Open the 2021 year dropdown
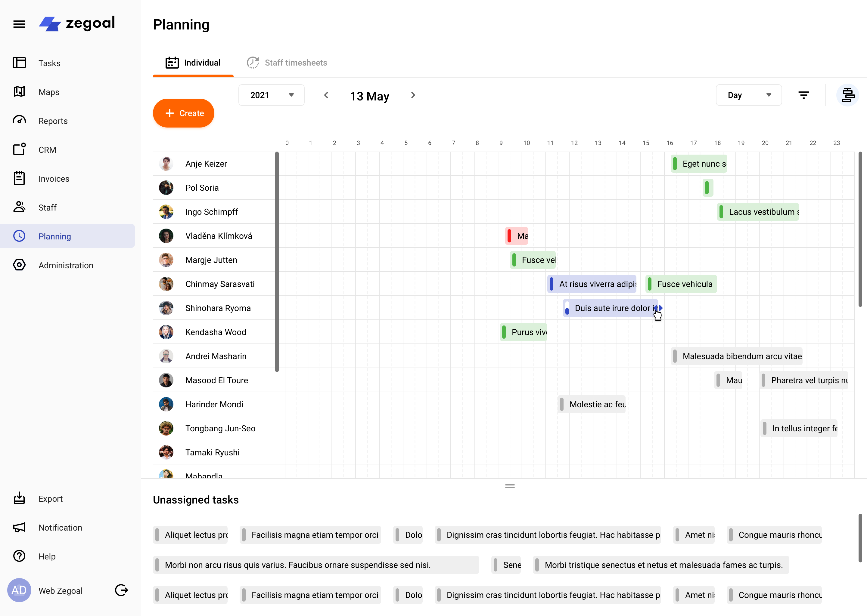867x616 pixels. tap(272, 95)
